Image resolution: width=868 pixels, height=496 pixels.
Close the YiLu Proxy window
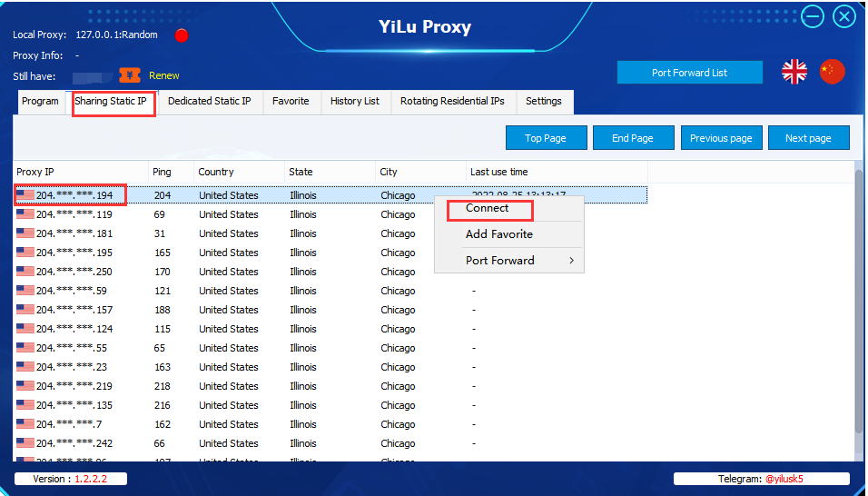pyautogui.click(x=844, y=16)
